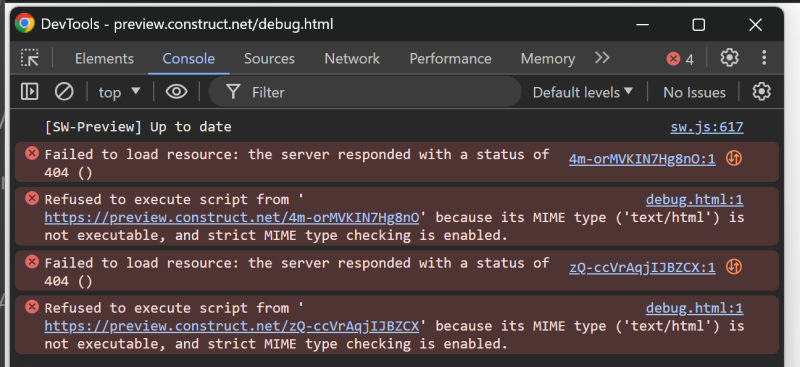Expand the Default levels dropdown

(583, 92)
